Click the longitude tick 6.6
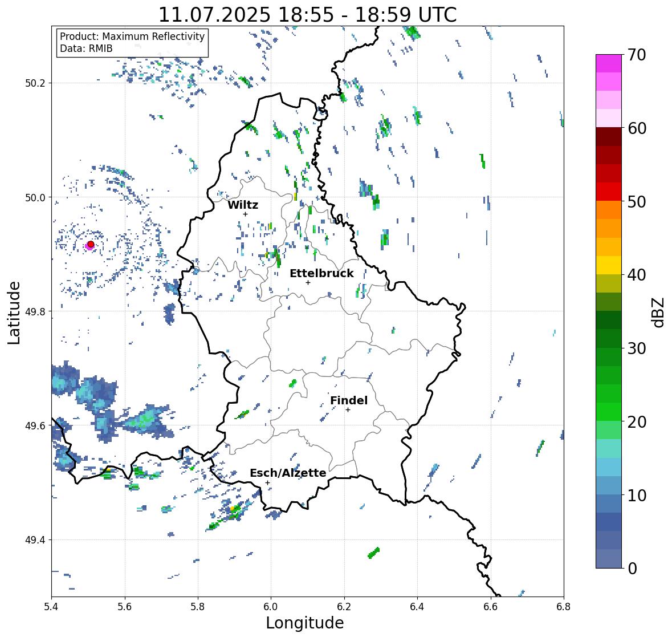The image size is (672, 637). (x=491, y=606)
